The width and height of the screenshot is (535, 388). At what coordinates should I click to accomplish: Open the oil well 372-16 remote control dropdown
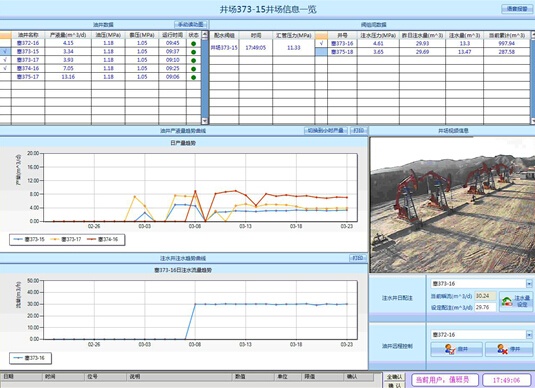pyautogui.click(x=529, y=335)
